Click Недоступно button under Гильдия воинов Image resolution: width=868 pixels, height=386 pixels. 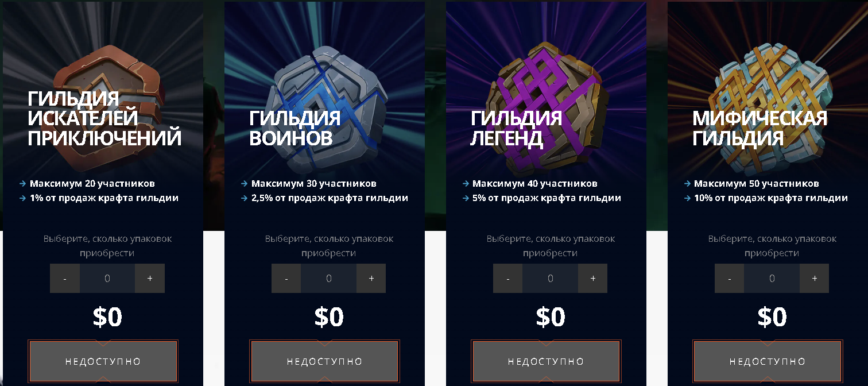325,361
